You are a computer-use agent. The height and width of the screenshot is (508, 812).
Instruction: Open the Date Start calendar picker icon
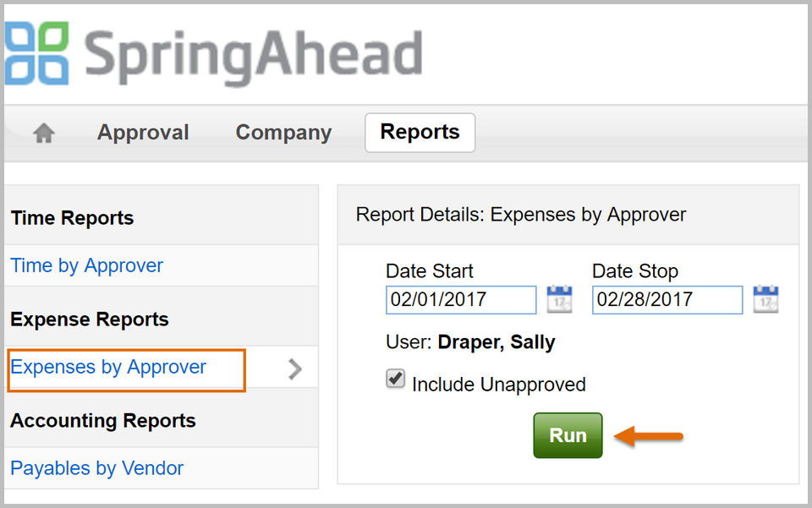click(559, 300)
